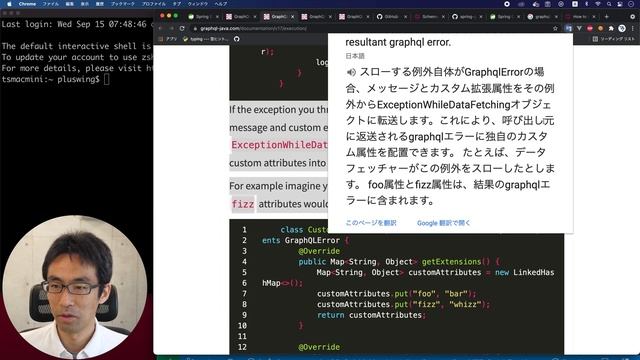The height and width of the screenshot is (360, 640).
Task: Click the 'fizz' inline code word
Action: tap(242, 204)
